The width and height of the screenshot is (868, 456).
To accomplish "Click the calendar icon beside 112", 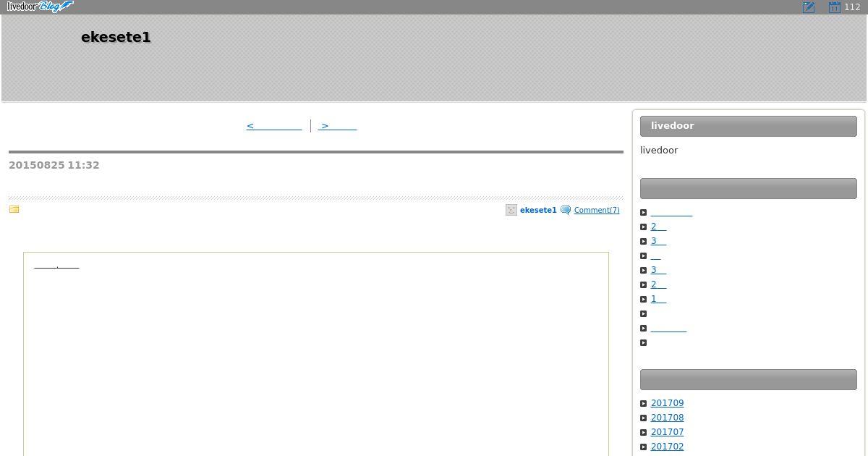I will coord(834,7).
